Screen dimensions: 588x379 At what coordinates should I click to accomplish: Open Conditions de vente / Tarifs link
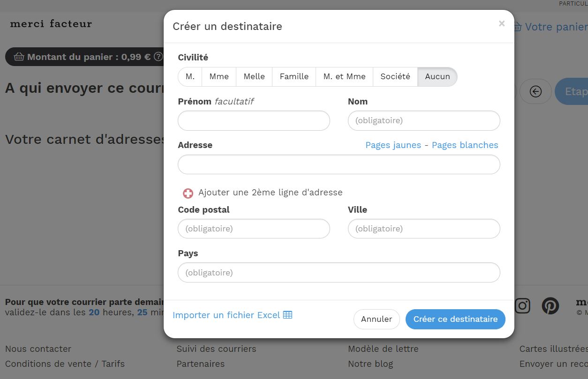(x=65, y=364)
